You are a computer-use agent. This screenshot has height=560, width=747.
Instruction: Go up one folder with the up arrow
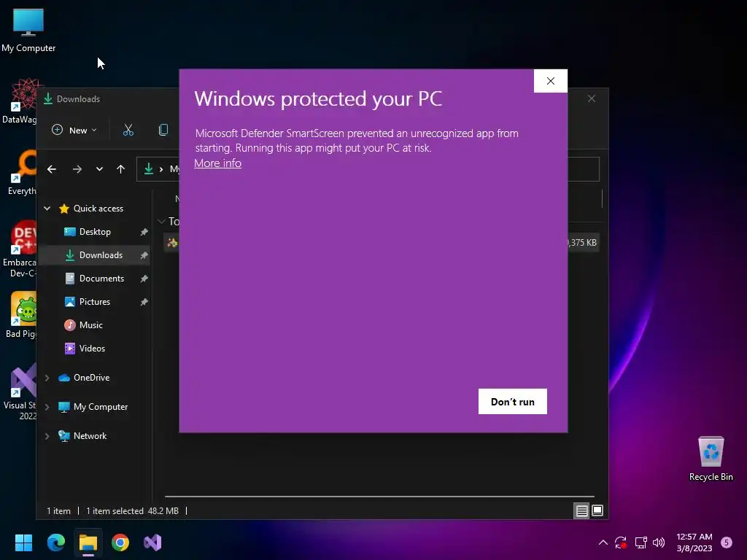point(120,169)
